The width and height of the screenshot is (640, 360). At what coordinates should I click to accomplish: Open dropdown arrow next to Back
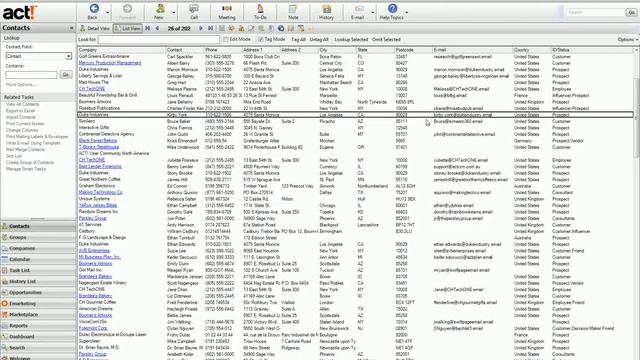click(108, 13)
